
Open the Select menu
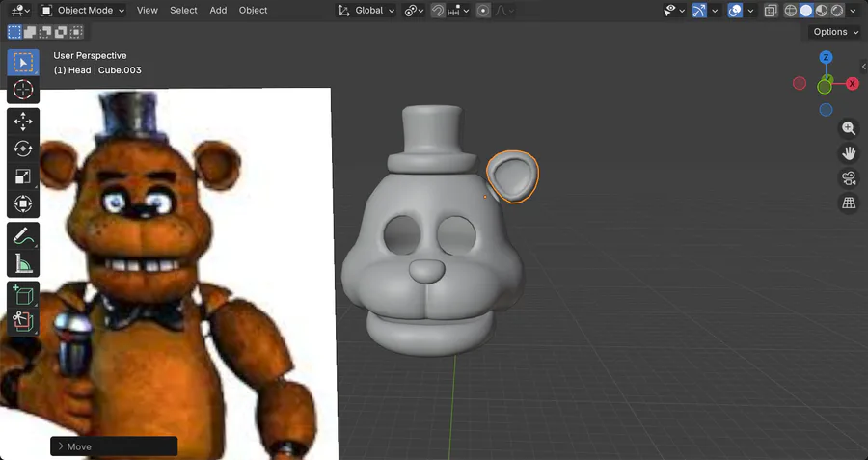tap(183, 10)
